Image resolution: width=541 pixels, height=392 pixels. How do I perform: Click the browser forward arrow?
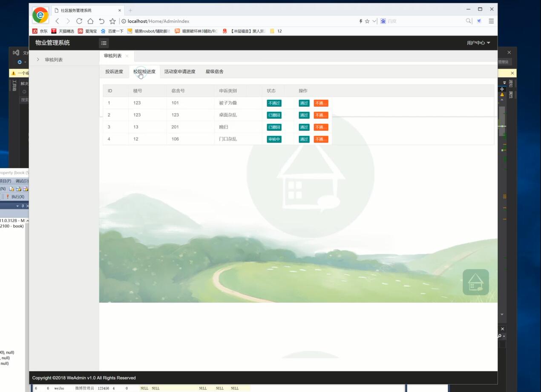(x=68, y=21)
